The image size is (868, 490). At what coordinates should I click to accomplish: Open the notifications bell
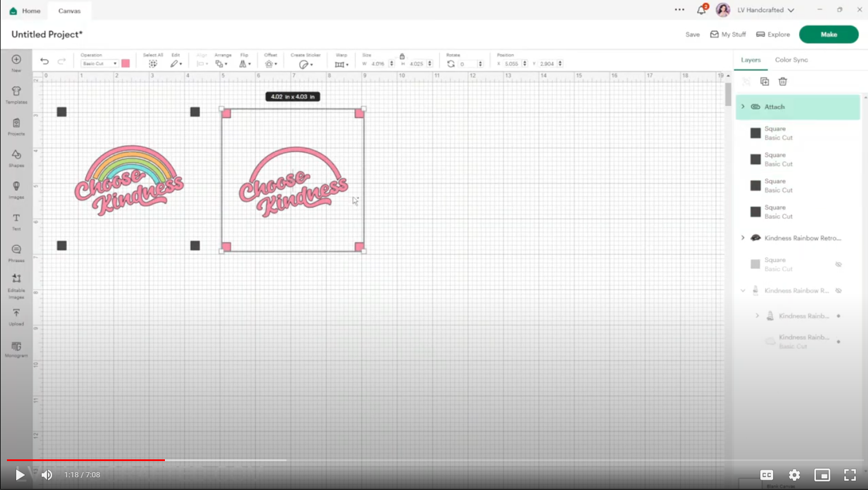701,10
